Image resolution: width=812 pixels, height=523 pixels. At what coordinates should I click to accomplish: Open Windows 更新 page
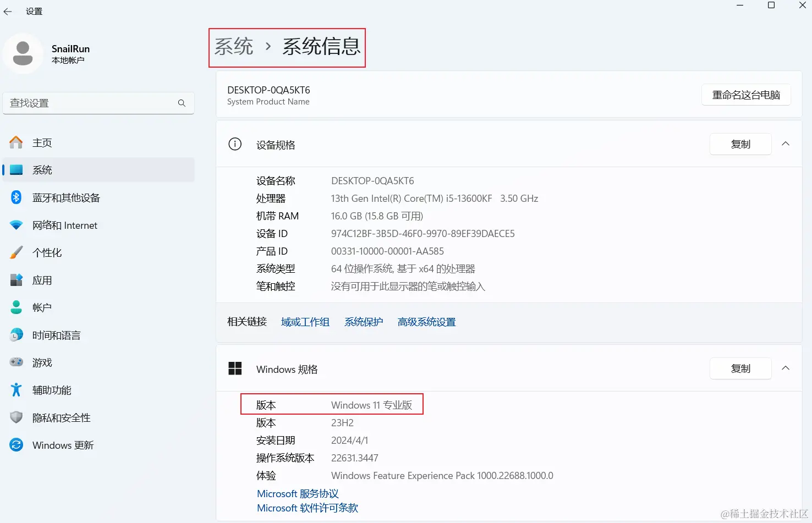pyautogui.click(x=99, y=445)
